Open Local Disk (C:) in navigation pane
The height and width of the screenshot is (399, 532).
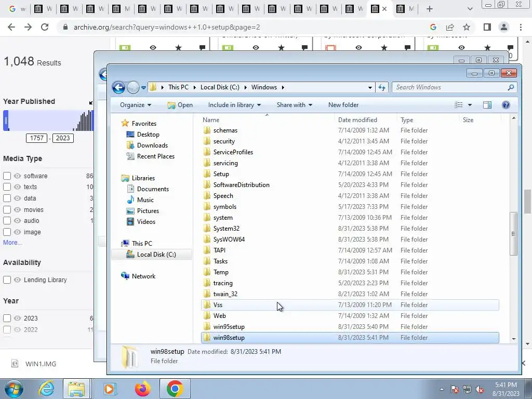[152, 255]
